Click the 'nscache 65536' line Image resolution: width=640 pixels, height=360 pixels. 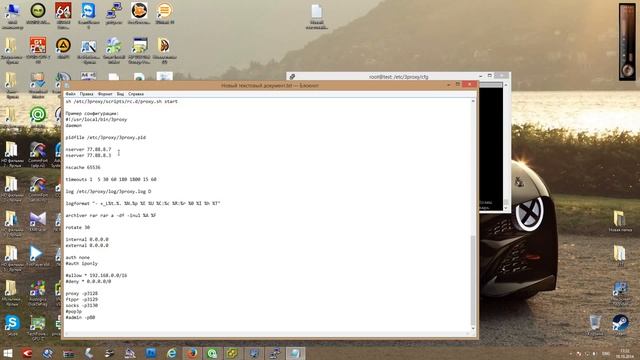coord(83,167)
